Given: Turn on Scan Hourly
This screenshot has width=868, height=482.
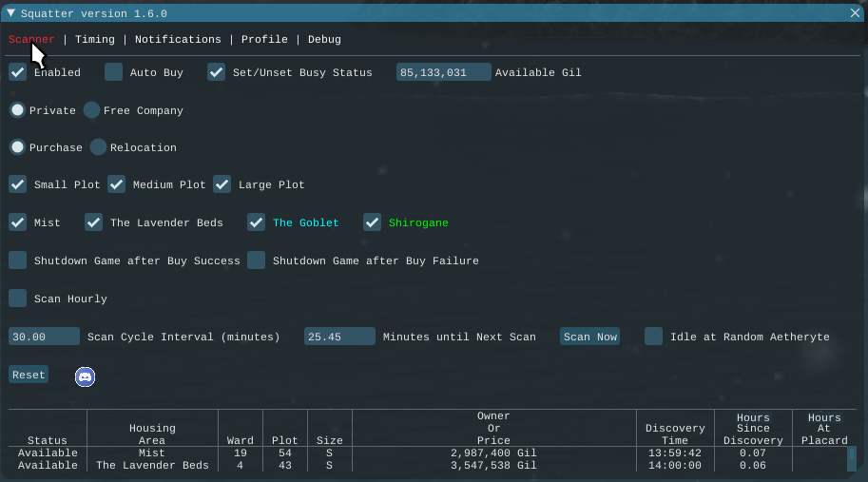Looking at the screenshot, I should pos(18,299).
